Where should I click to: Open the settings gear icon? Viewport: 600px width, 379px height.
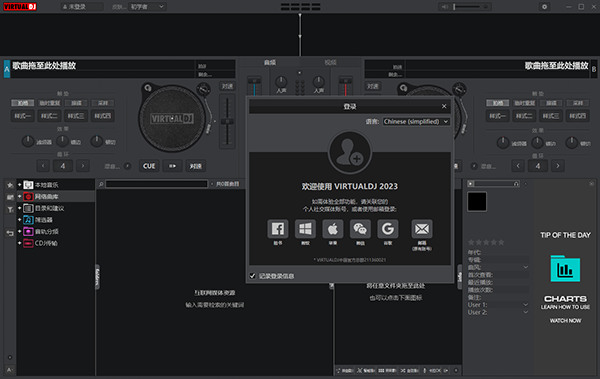[545, 7]
